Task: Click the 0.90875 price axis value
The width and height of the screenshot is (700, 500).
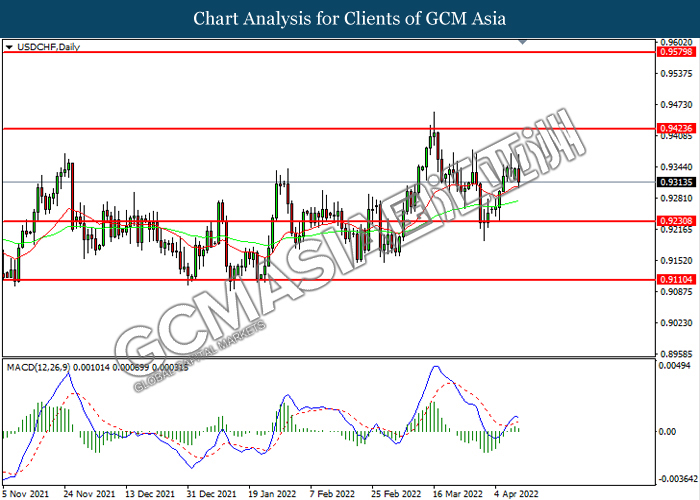Action: [676, 292]
